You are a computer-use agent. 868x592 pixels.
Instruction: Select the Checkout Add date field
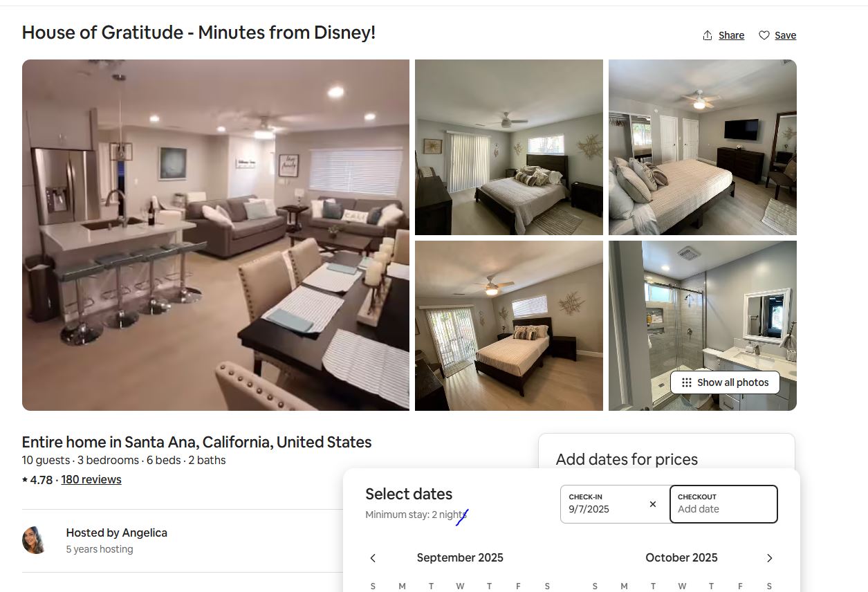tap(723, 504)
